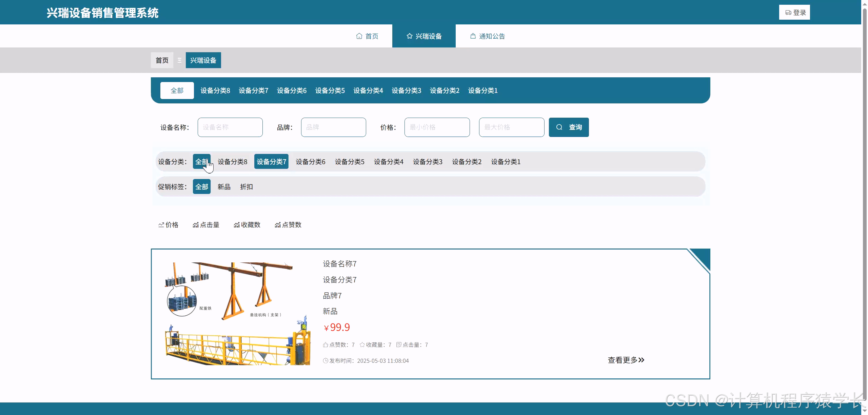This screenshot has width=868, height=415.
Task: Select 全部 in the blue category bar
Action: (177, 91)
